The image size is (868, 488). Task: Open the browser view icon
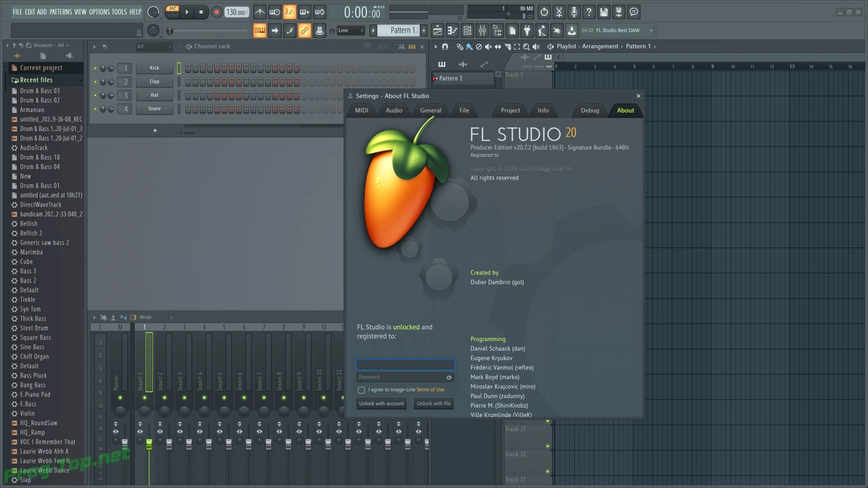coord(496,30)
